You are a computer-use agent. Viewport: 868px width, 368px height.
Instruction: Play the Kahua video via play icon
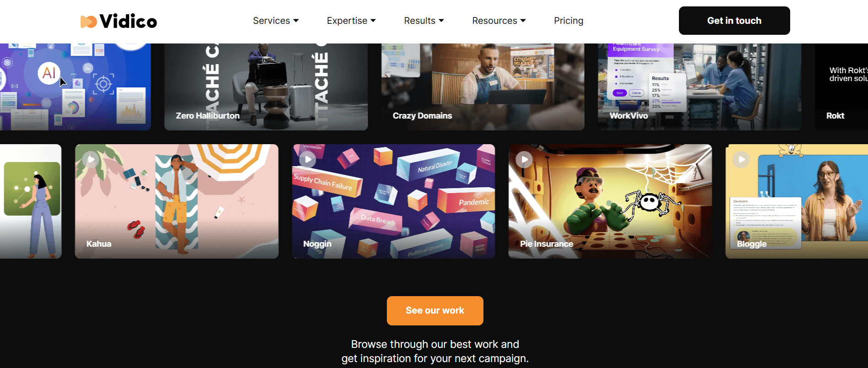[x=91, y=159]
